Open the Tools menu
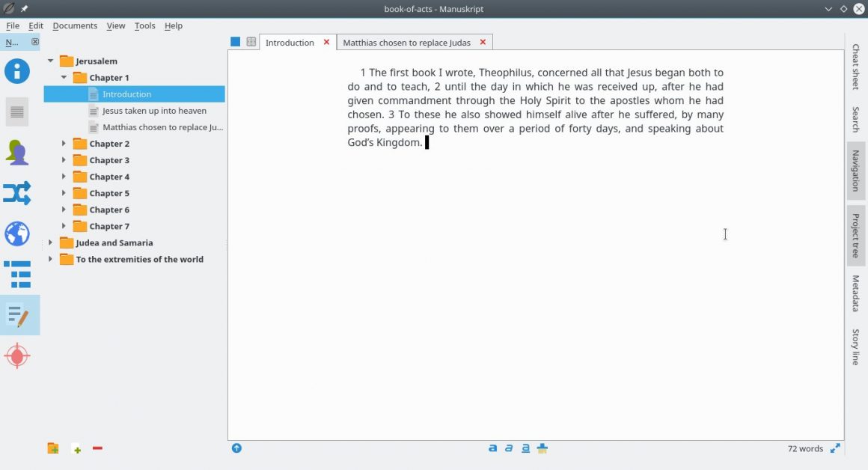The width and height of the screenshot is (868, 470). [144, 25]
